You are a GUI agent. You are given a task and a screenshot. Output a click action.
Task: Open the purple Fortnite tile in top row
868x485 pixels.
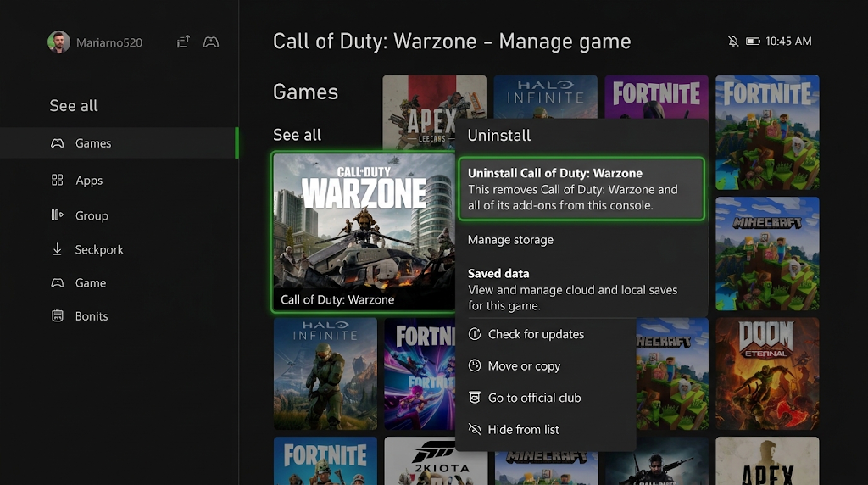coord(656,97)
